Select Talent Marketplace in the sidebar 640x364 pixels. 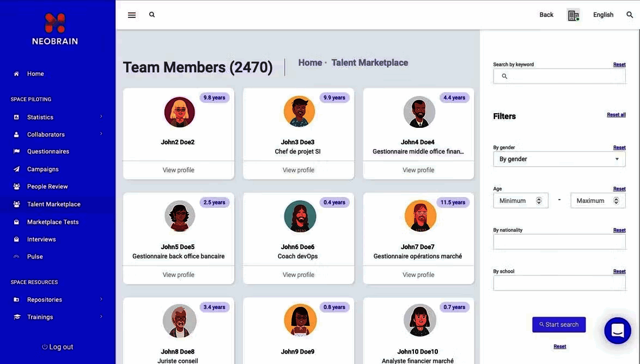tap(53, 204)
